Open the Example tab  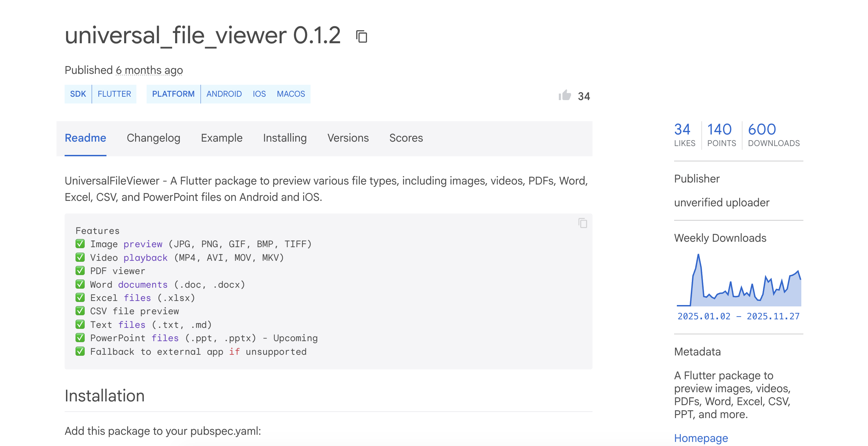222,138
